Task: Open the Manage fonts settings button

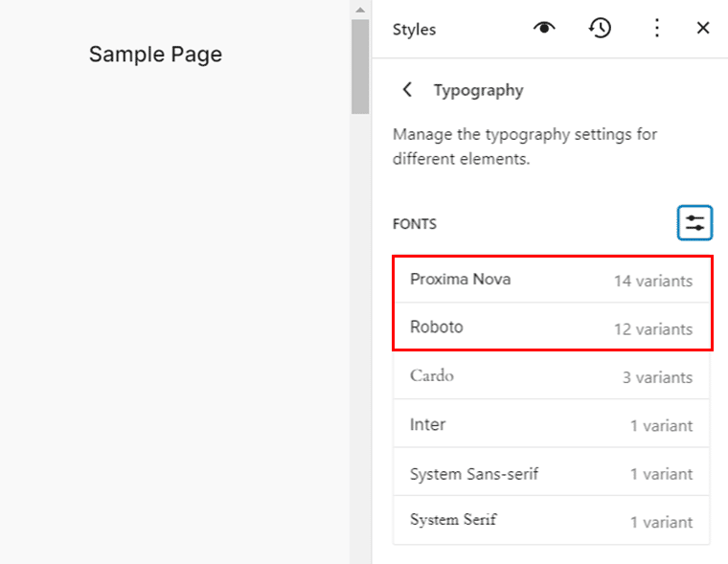Action: pos(694,223)
